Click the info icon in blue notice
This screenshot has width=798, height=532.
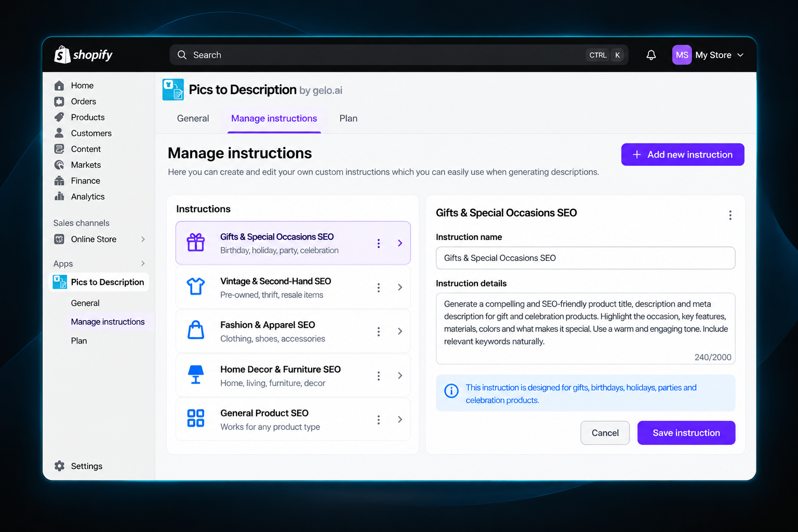[x=451, y=391]
